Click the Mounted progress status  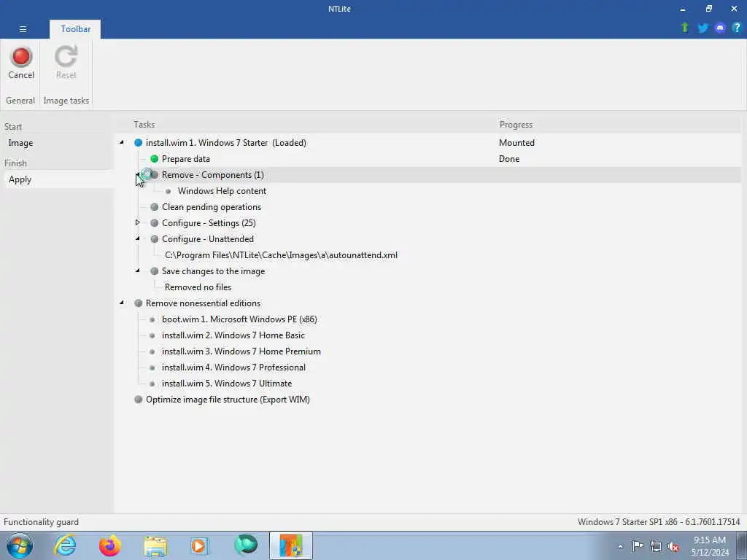[x=516, y=143]
